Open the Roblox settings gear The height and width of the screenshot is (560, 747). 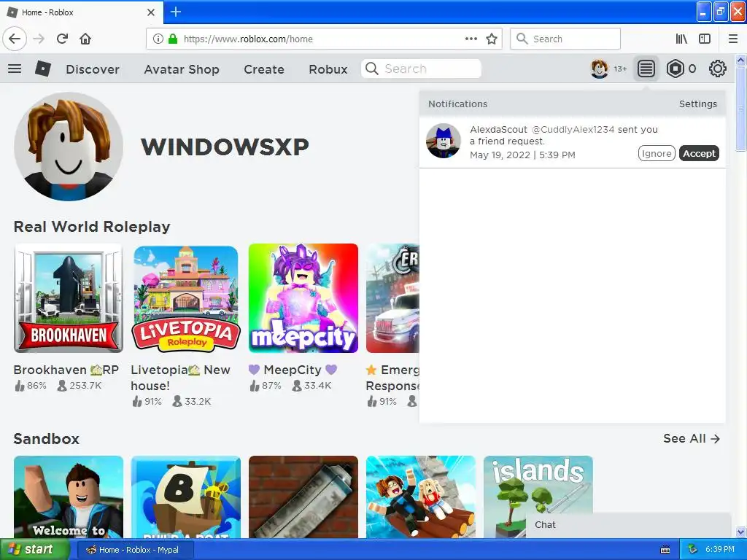pyautogui.click(x=718, y=69)
